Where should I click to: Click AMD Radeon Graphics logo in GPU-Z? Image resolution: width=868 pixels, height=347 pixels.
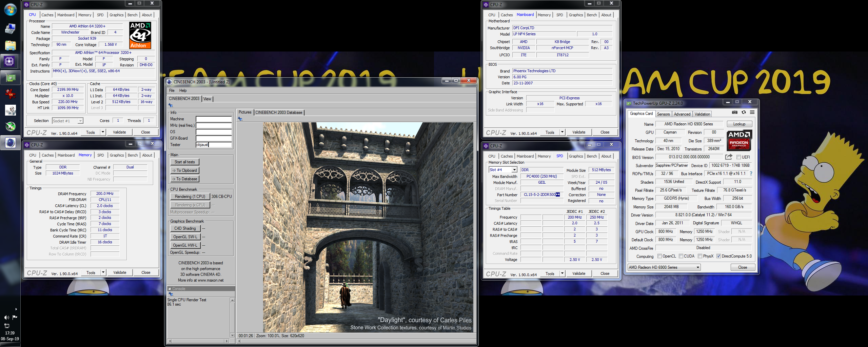point(739,140)
